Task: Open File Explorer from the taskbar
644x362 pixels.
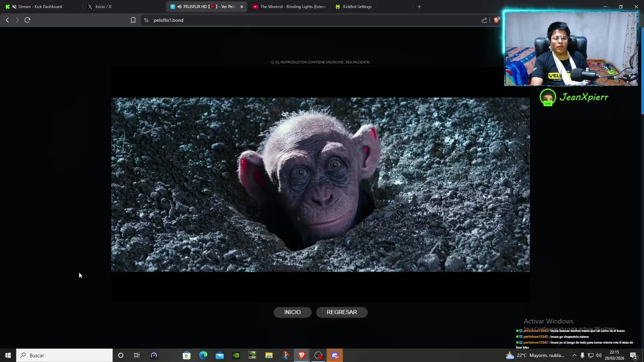Action: pyautogui.click(x=269, y=355)
